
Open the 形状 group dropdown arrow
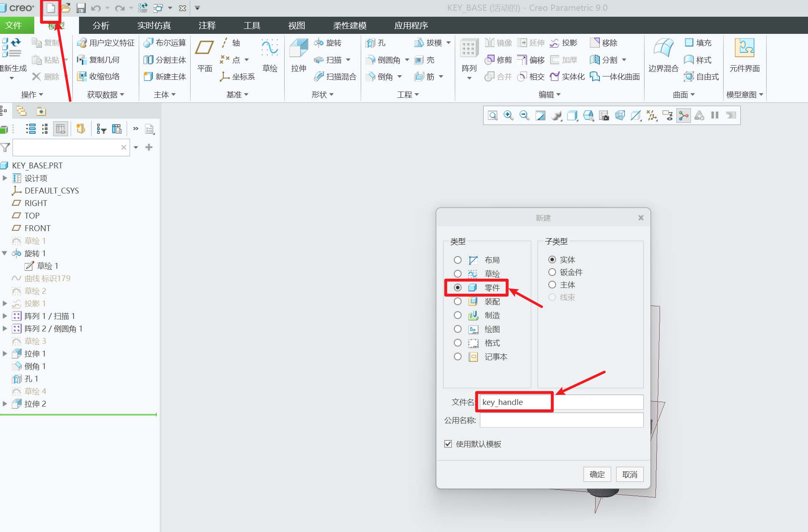tap(332, 95)
